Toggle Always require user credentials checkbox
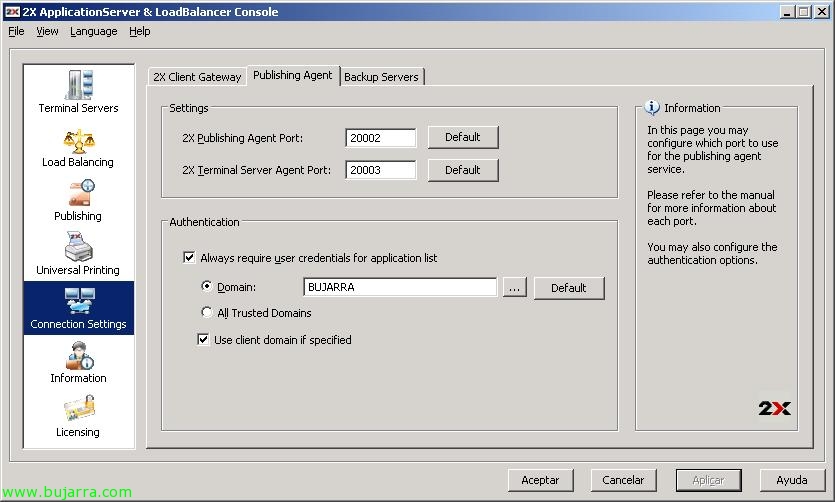The image size is (835, 502). [x=189, y=258]
